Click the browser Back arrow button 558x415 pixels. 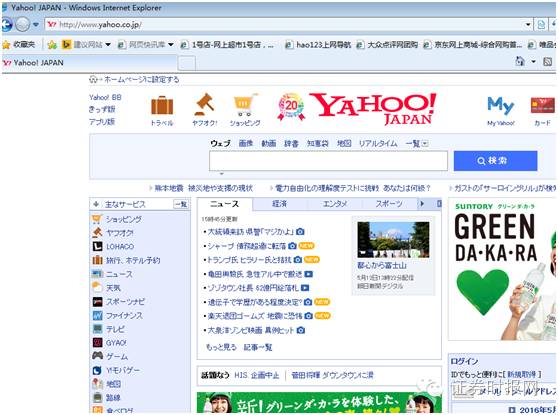6,25
